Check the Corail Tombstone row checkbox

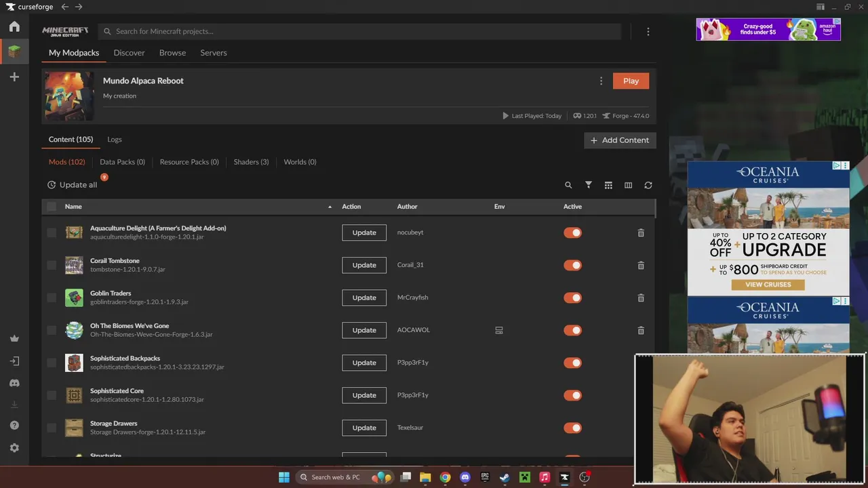[x=52, y=265]
